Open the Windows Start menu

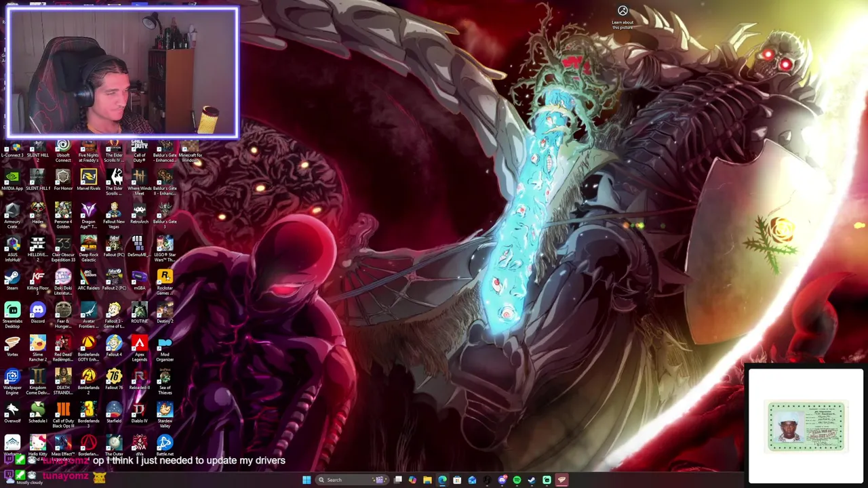[x=307, y=480]
